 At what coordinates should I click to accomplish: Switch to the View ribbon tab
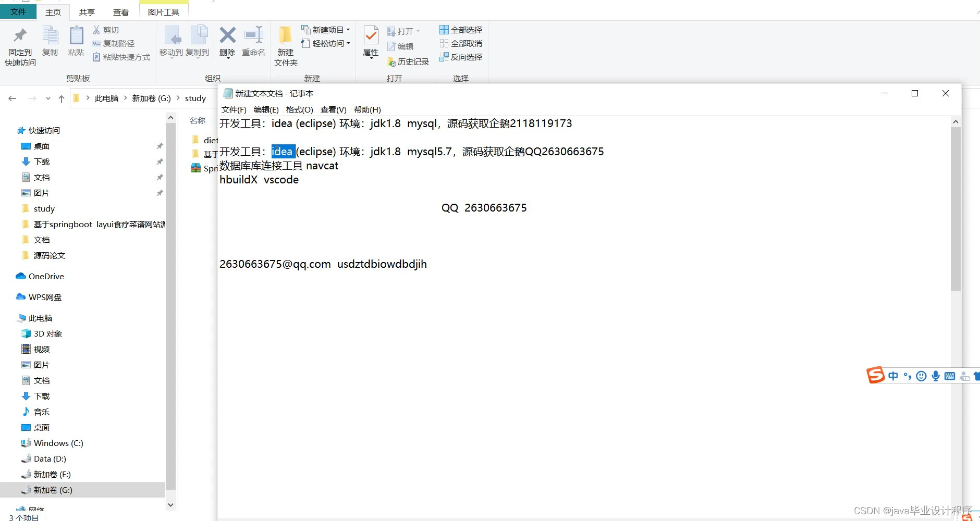pos(121,12)
